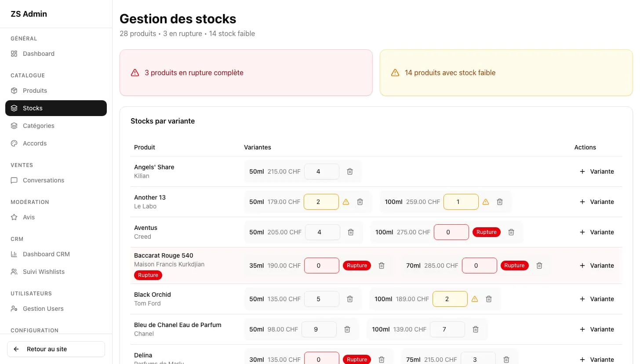Add a variant to Black Orchid

coord(597,299)
